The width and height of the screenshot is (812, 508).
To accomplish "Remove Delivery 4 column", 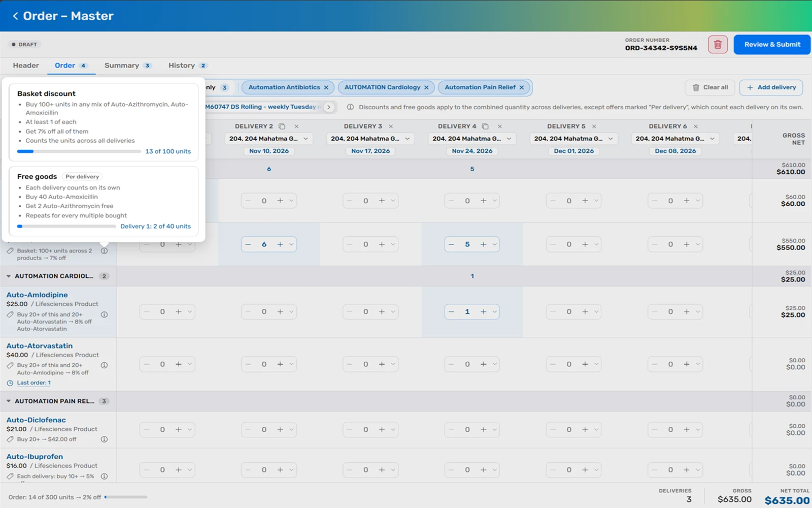I will coord(500,126).
